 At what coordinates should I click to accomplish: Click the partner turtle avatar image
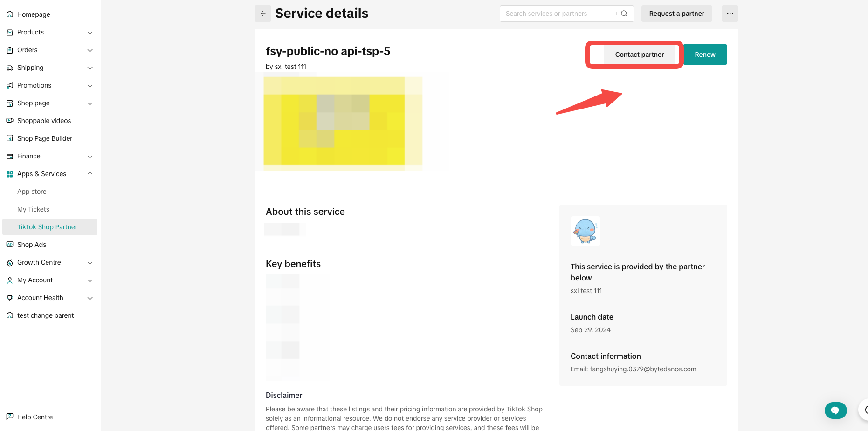click(x=585, y=231)
